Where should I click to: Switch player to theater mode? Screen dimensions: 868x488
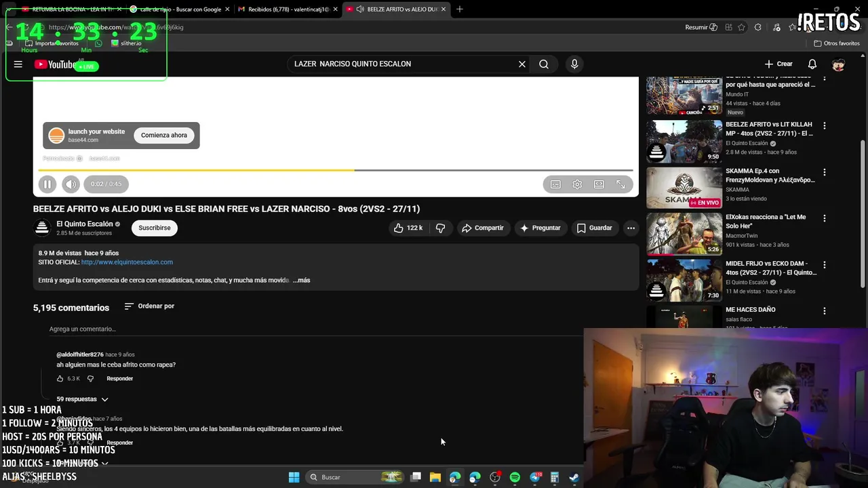click(599, 184)
